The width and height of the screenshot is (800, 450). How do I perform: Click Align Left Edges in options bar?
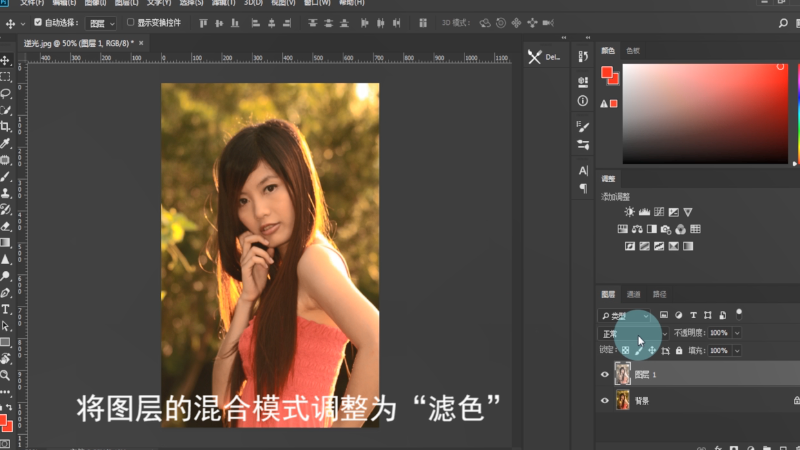[256, 23]
